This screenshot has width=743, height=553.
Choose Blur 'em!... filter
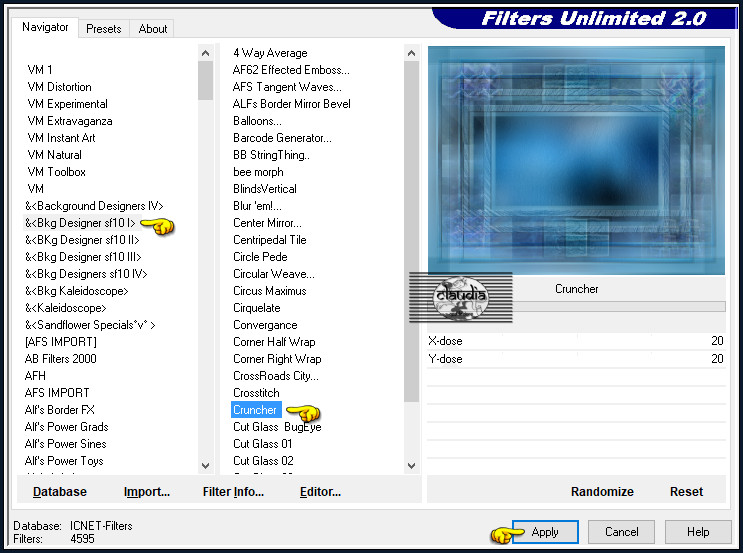[x=257, y=206]
